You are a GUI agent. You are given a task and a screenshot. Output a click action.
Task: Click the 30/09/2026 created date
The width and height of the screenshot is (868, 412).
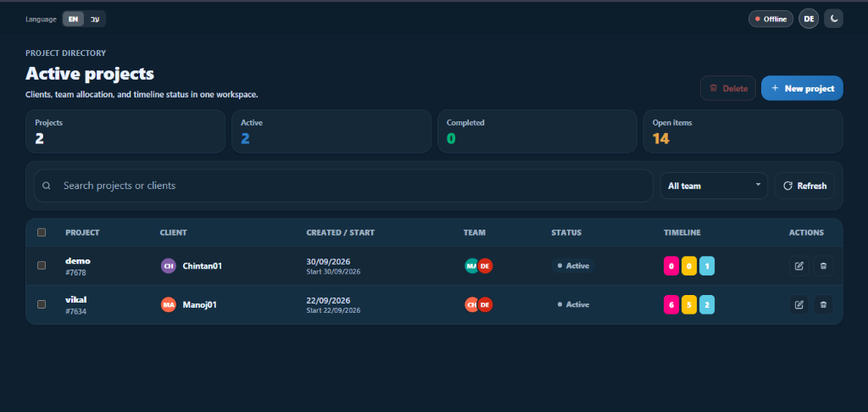[328, 261]
